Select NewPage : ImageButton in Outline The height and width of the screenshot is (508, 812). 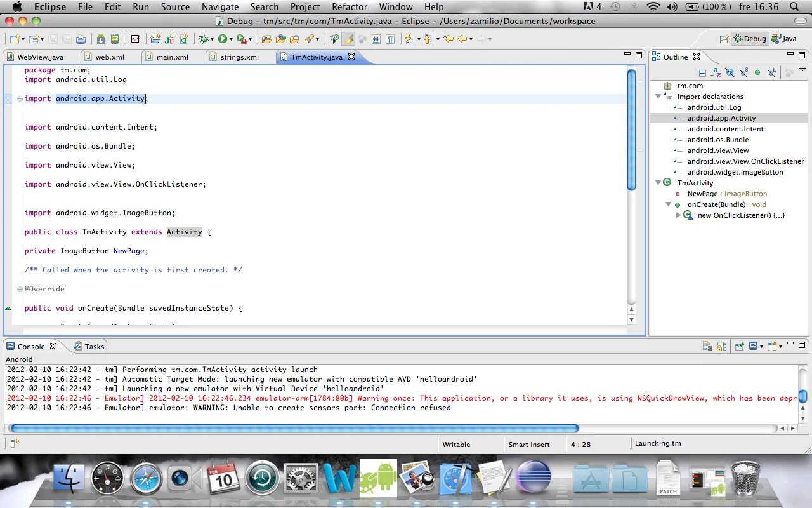point(727,194)
